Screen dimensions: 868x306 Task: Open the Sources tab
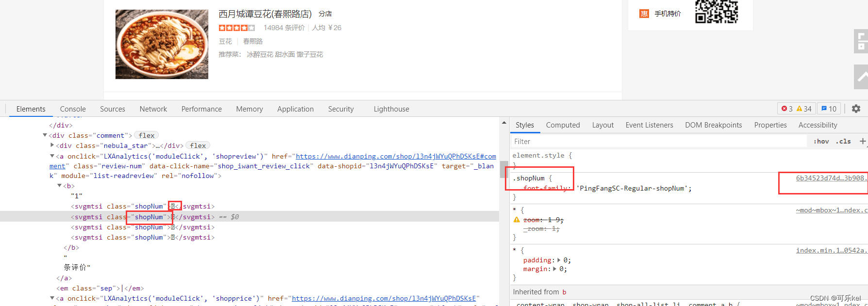[x=113, y=109]
